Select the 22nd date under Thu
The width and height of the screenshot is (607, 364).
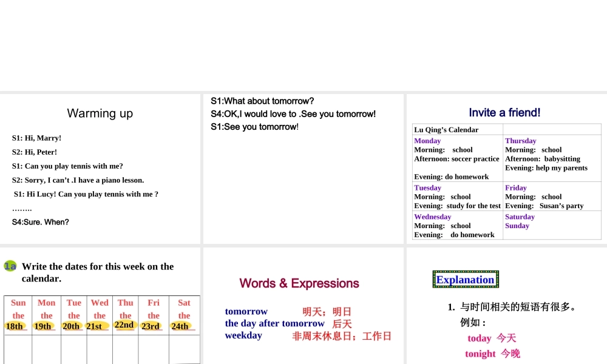[x=124, y=325]
